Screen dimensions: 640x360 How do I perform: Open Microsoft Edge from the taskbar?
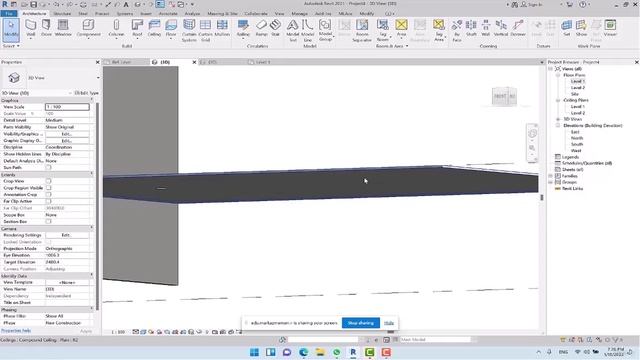303,352
